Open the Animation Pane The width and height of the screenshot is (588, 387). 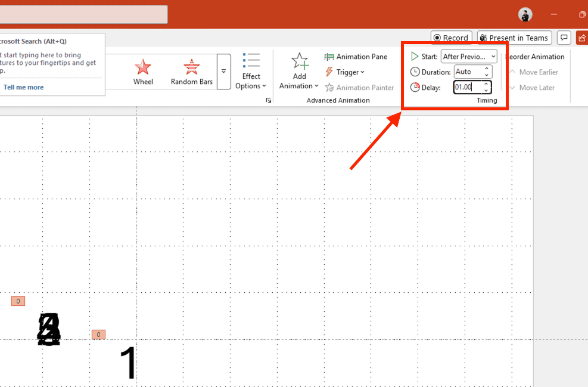coord(356,57)
